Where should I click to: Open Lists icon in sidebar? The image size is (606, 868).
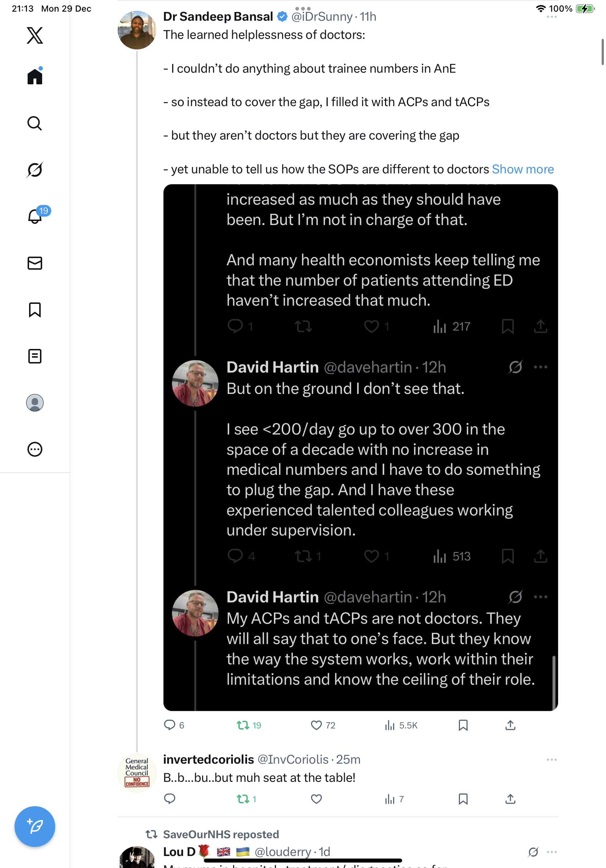(35, 356)
